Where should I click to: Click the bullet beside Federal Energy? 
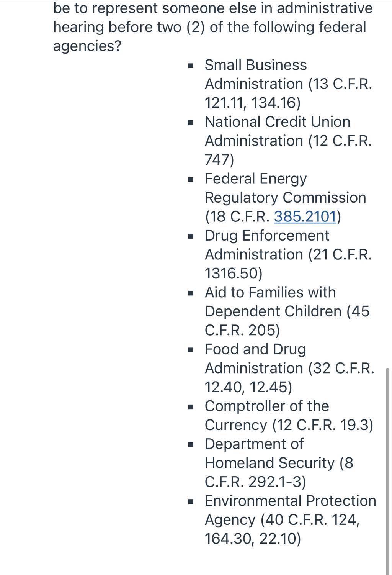pyautogui.click(x=191, y=179)
